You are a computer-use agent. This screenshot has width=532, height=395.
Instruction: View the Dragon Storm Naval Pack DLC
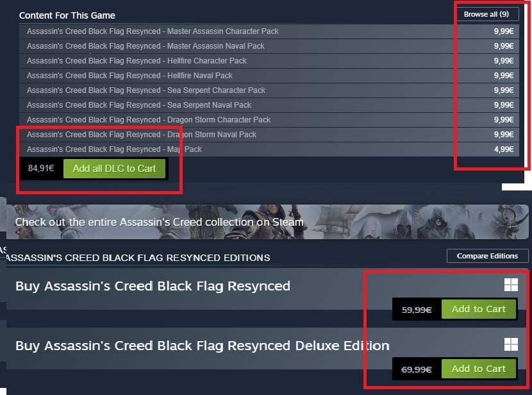269,135
